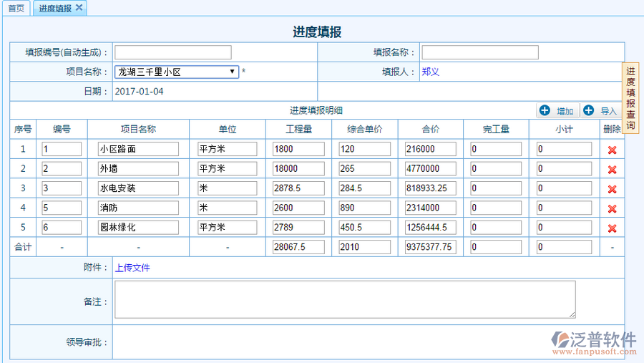Click the 增加 plus icon

(545, 110)
